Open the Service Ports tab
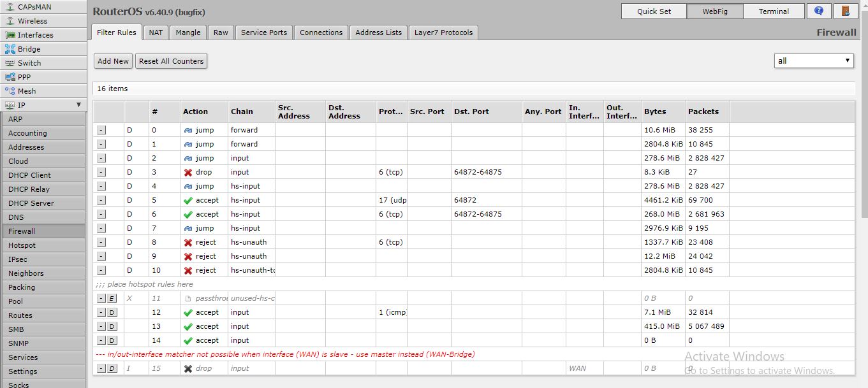The width and height of the screenshot is (868, 388). coord(264,32)
